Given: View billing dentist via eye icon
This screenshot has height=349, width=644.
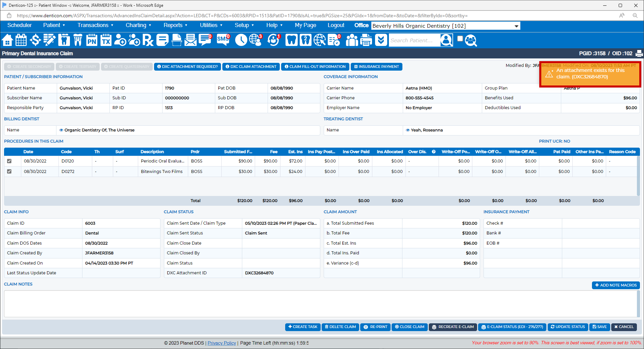Looking at the screenshot, I should [61, 130].
